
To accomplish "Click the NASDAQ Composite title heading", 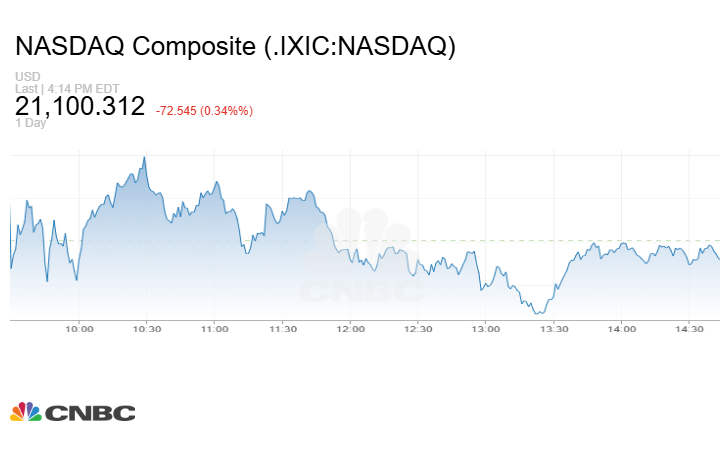I will pos(235,47).
